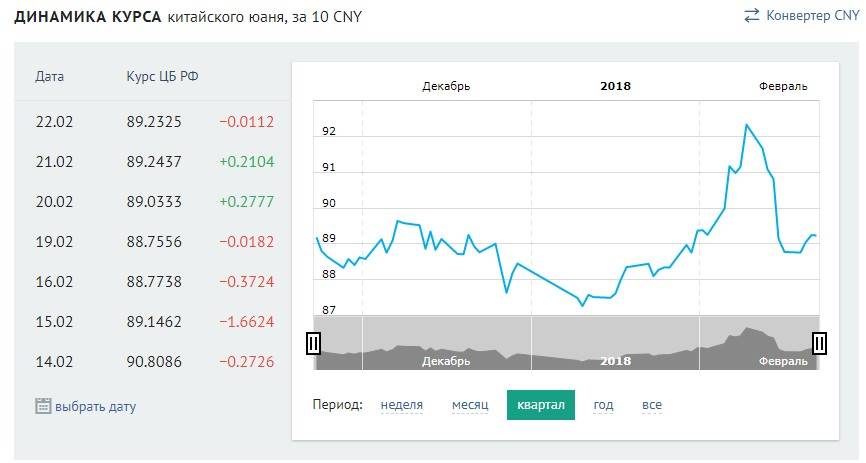Click the 14.02 date row
Image resolution: width=866 pixels, height=463 pixels.
(x=54, y=362)
